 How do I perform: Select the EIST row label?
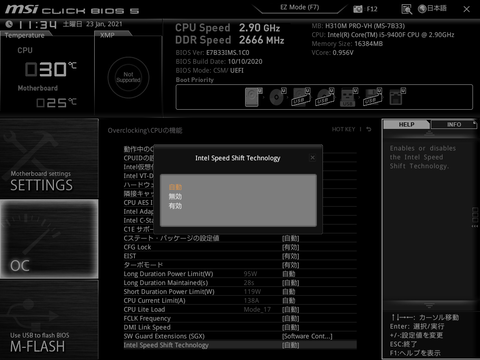(x=130, y=256)
